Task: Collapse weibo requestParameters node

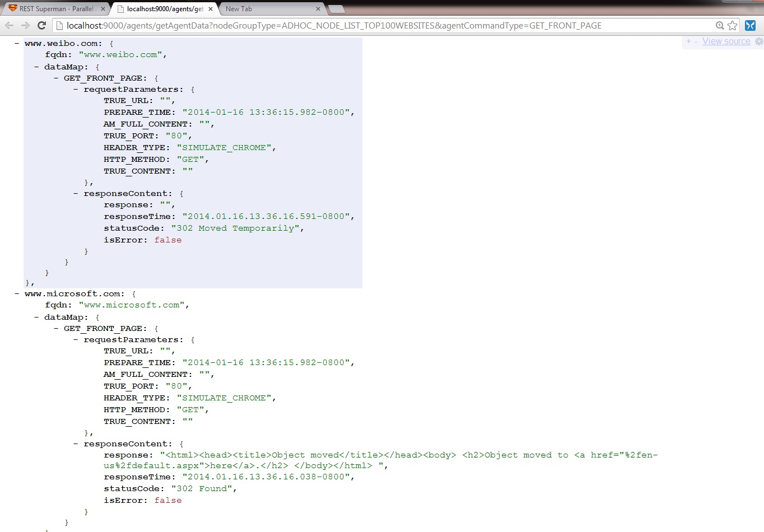Action: [x=76, y=89]
